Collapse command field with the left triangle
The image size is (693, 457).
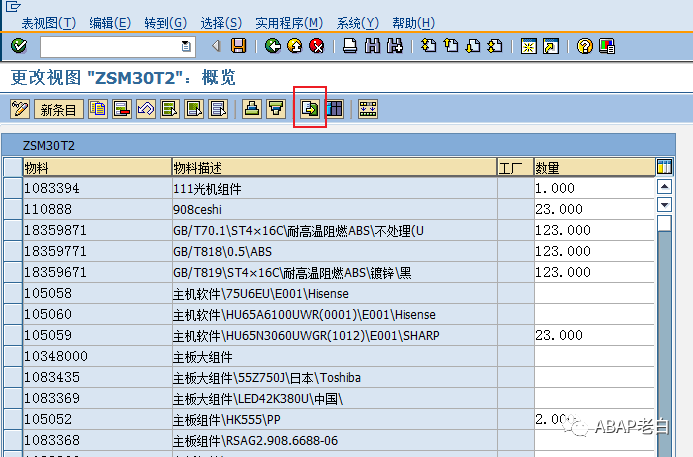(x=216, y=46)
